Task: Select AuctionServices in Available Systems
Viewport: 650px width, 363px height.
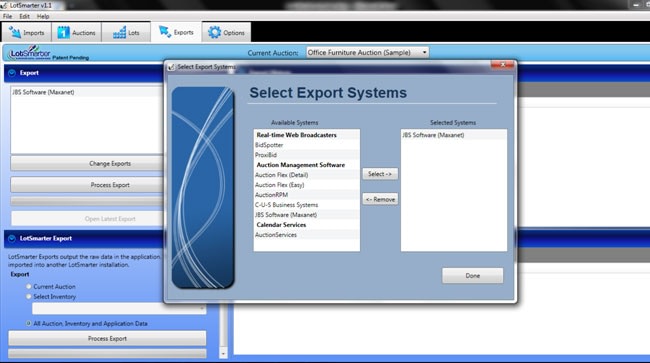Action: (307, 235)
